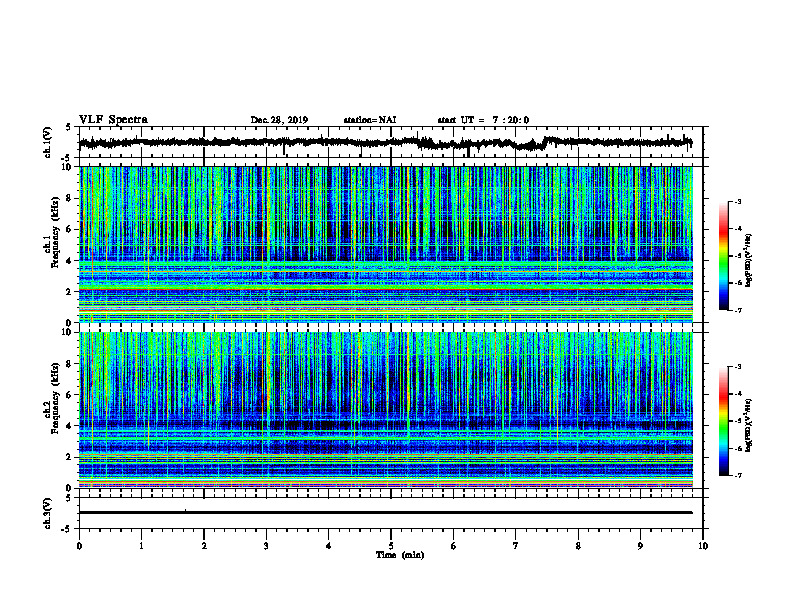Click the ch.1 spectrogram colorbar
792x612 pixels.
724,256
